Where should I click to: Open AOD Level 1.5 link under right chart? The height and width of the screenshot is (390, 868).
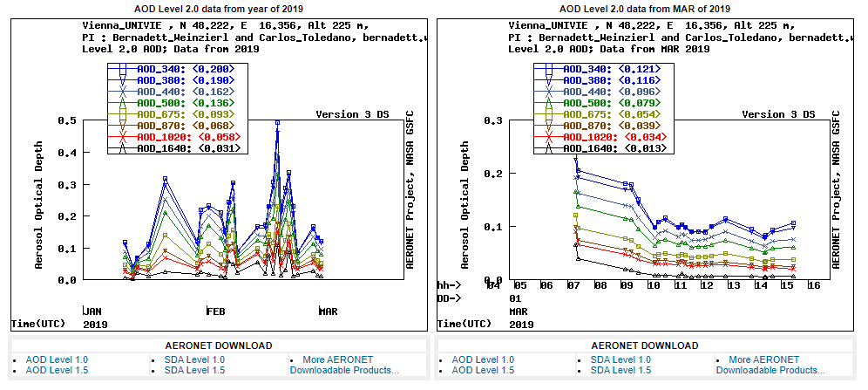pyautogui.click(x=483, y=370)
